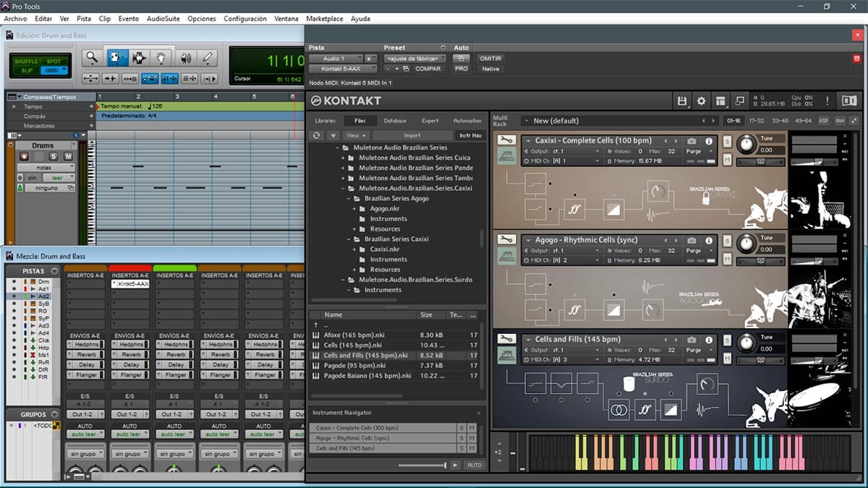Choose the Selector waveform tool
Screen dimensions: 868x488
[x=137, y=57]
